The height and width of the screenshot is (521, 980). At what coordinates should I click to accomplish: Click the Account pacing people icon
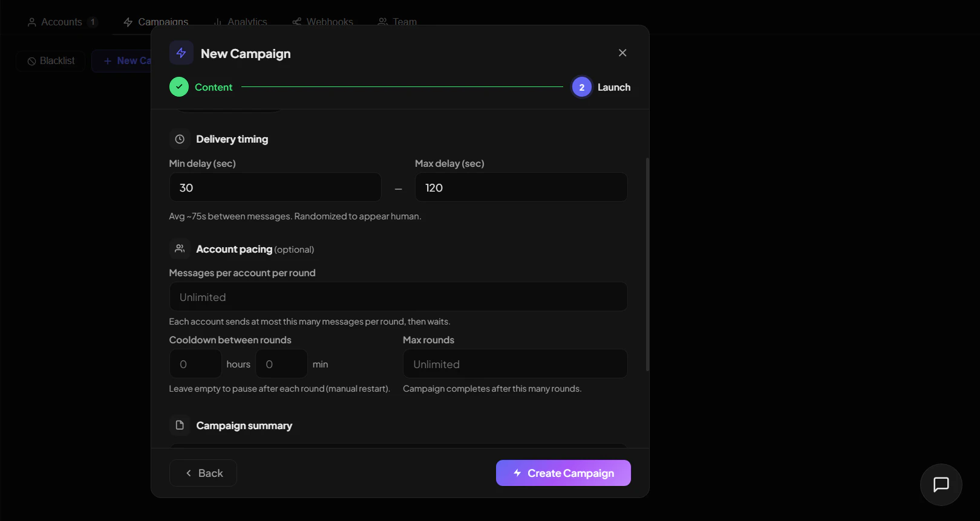(180, 249)
